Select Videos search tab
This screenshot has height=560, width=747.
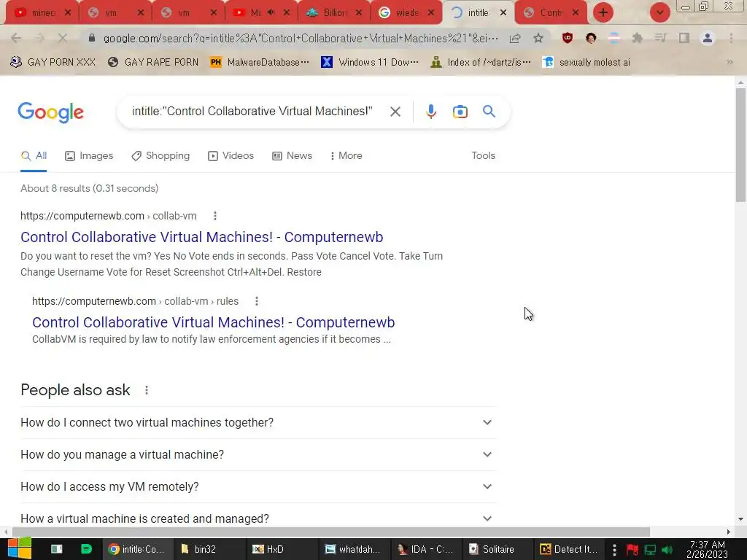pos(231,156)
